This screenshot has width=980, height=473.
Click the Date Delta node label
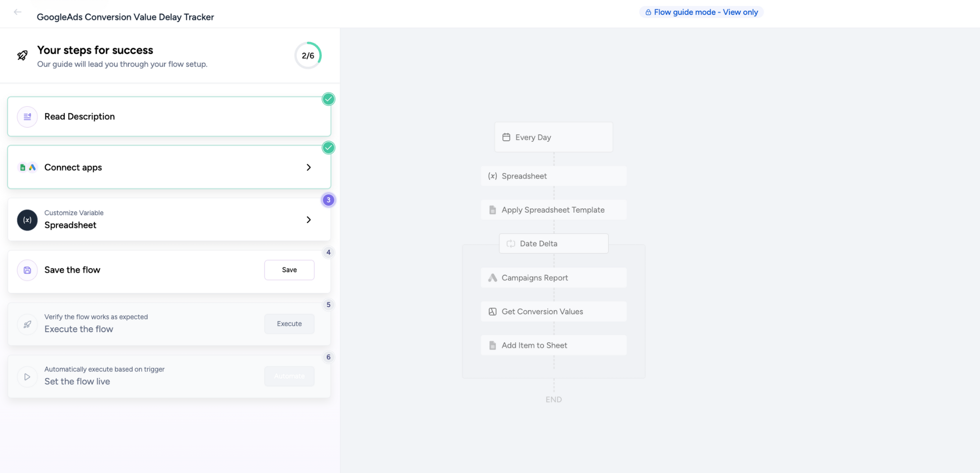coord(538,244)
